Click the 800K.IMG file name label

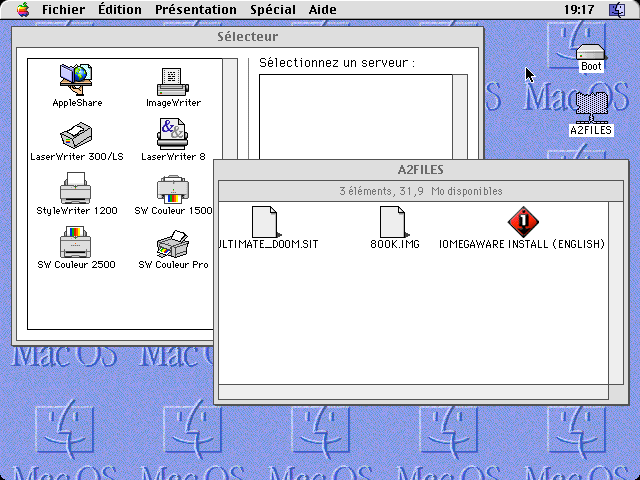395,244
